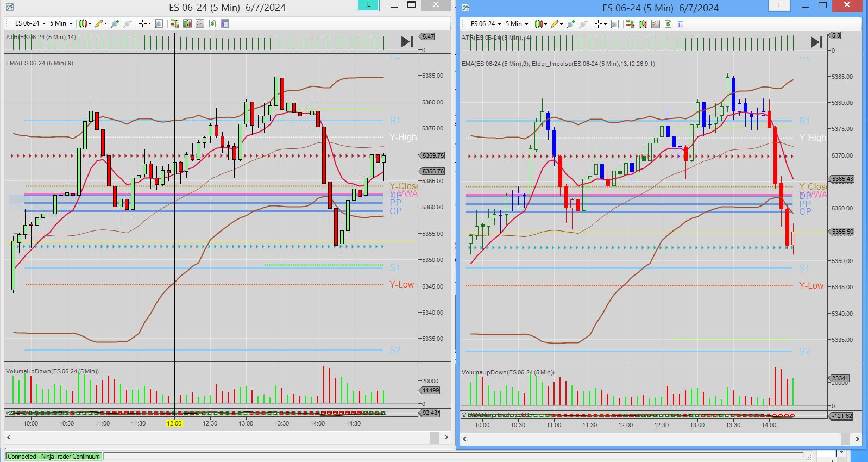The width and height of the screenshot is (868, 462).
Task: Select VolumeUpDown label in left chart
Action: (52, 371)
